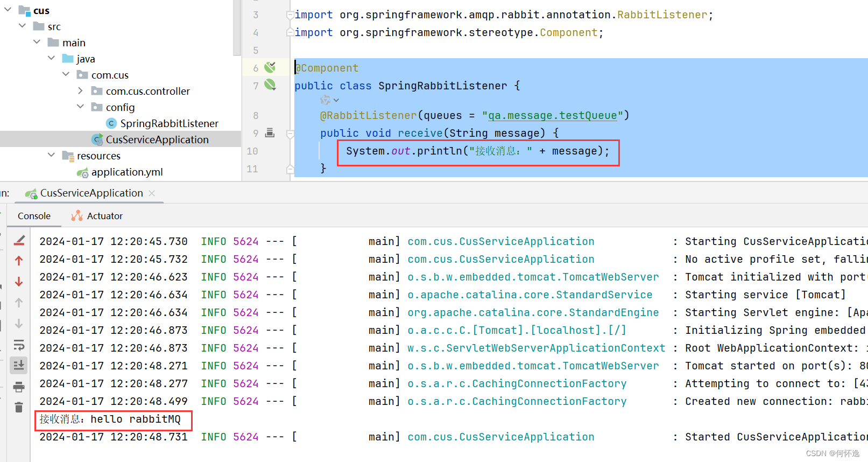Click the Spring bean gutter icon on line 7
The width and height of the screenshot is (868, 462).
coord(270,85)
